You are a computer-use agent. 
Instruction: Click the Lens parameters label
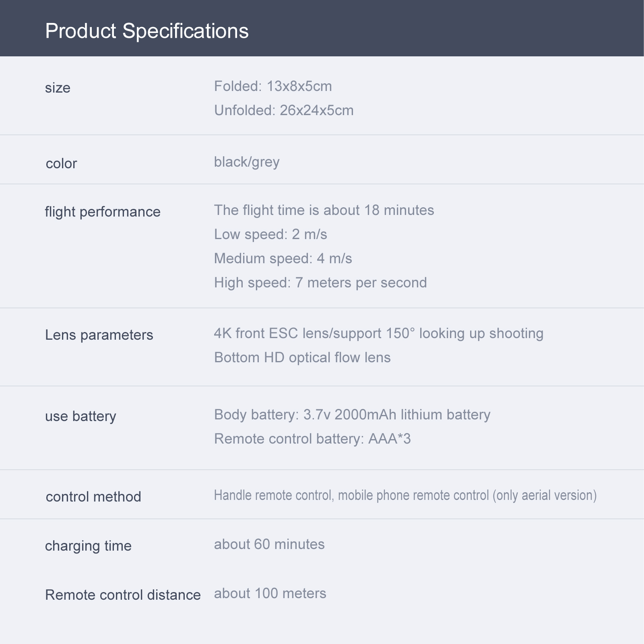pyautogui.click(x=99, y=335)
